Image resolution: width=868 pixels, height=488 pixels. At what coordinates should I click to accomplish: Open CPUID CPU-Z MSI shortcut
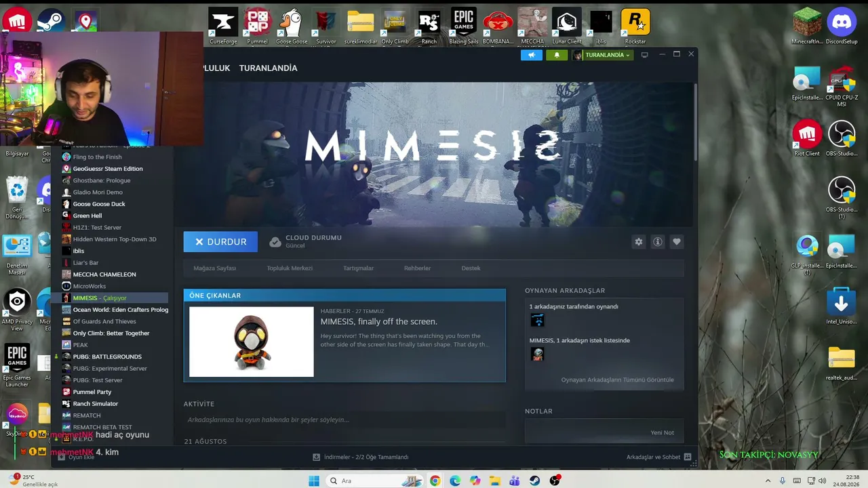(842, 87)
